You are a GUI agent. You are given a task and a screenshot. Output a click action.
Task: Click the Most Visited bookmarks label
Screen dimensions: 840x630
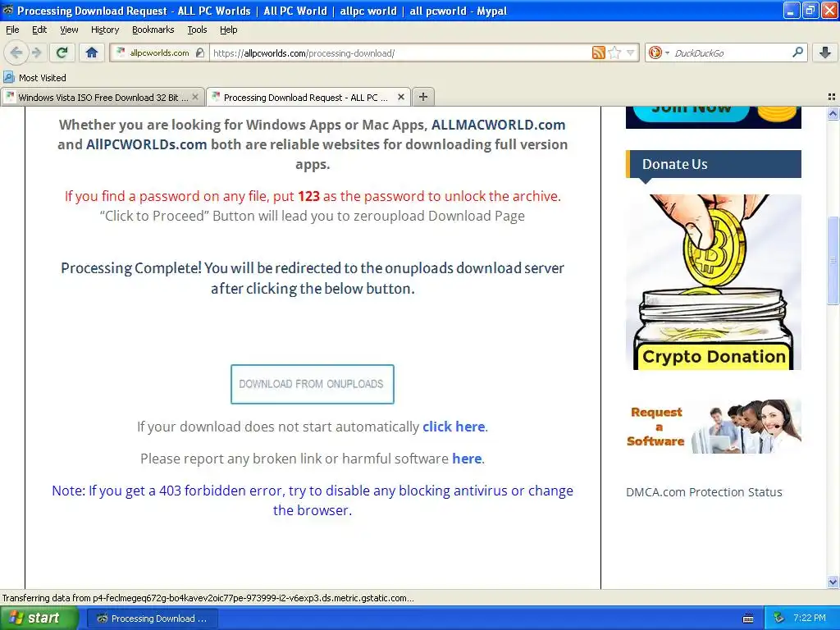pos(43,78)
